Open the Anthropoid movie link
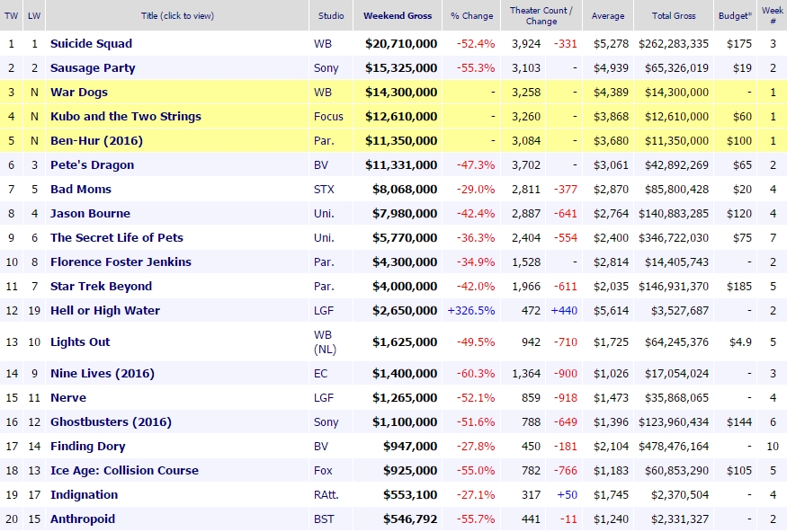 point(83,519)
